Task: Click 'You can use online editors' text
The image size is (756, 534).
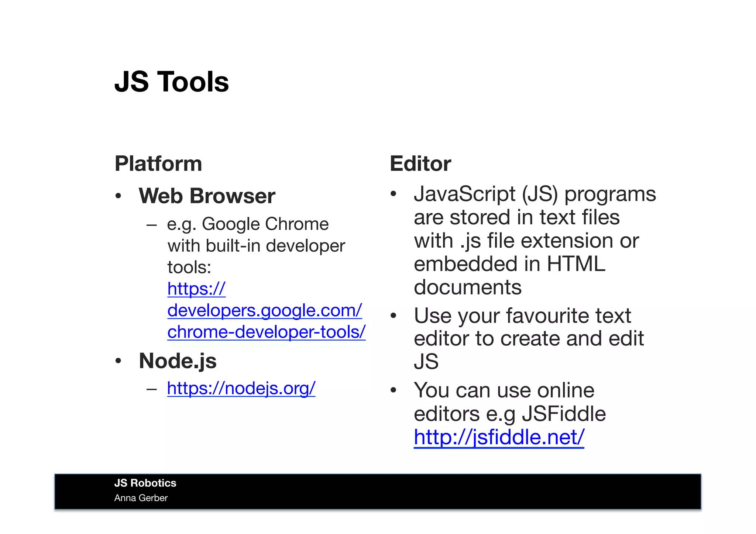Action: (504, 390)
